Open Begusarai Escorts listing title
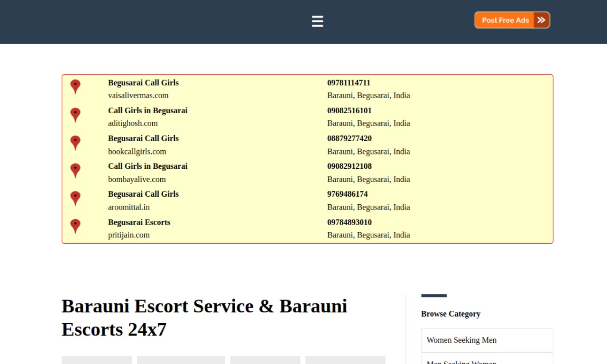 coord(139,222)
